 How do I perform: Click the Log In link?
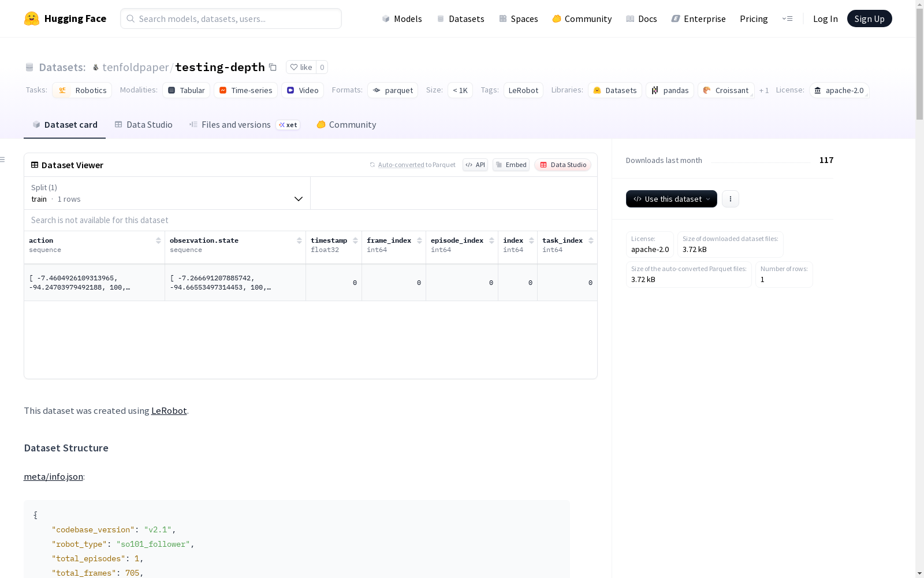825,18
